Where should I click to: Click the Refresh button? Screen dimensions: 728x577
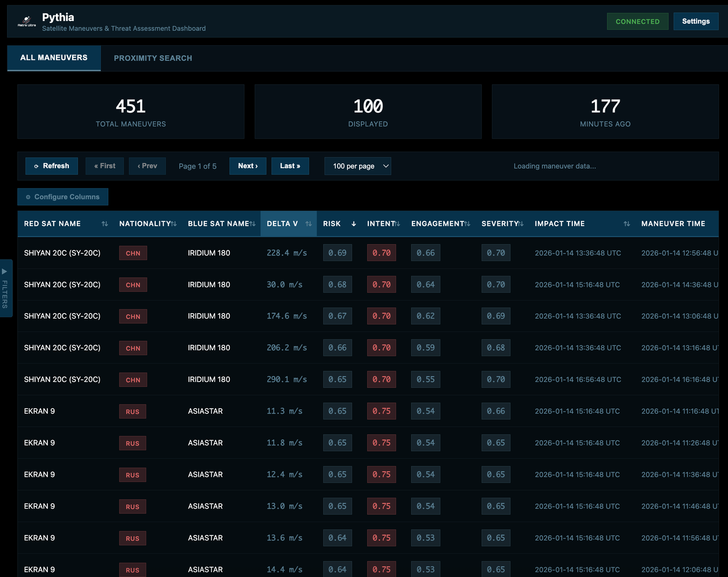[x=52, y=166]
